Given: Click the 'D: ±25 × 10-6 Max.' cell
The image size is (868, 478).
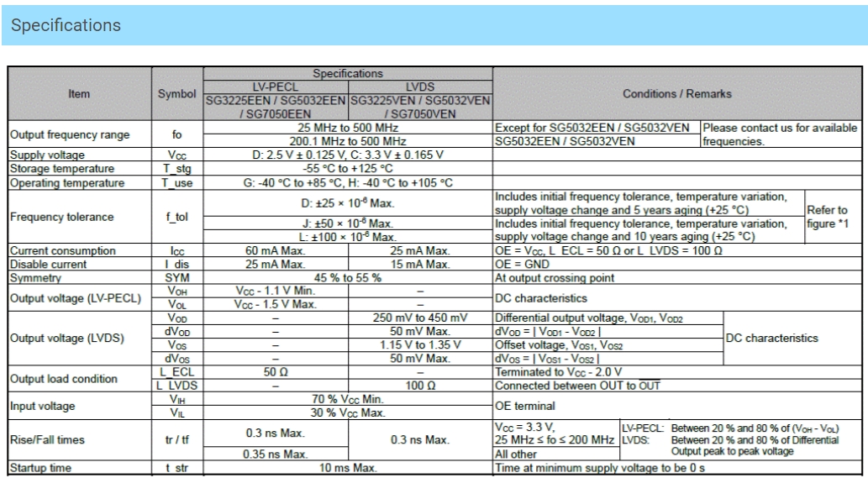Looking at the screenshot, I should [348, 203].
